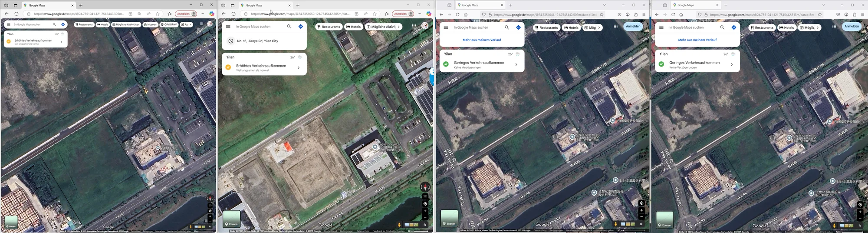Click ÖPV/ÖPNV chip in google.de Edge window

169,24
